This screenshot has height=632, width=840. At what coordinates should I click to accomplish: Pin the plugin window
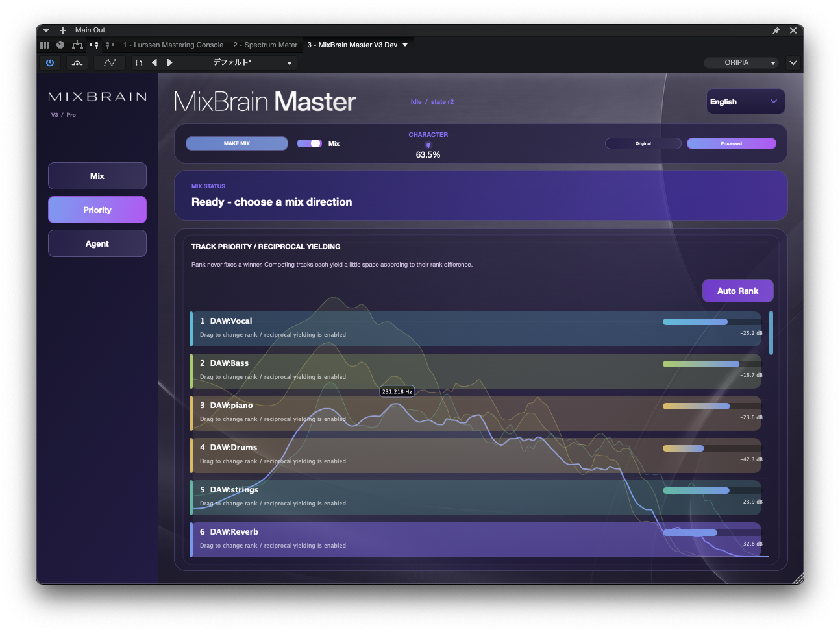[x=776, y=30]
